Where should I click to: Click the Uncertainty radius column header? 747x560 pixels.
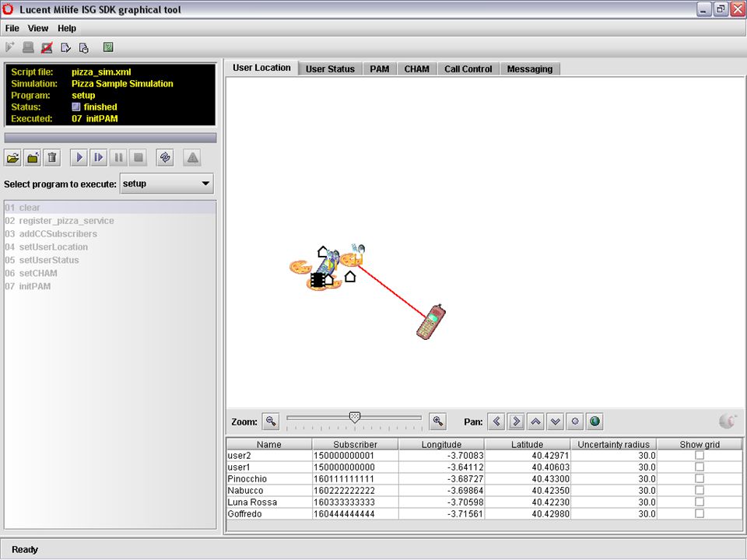[x=614, y=444]
